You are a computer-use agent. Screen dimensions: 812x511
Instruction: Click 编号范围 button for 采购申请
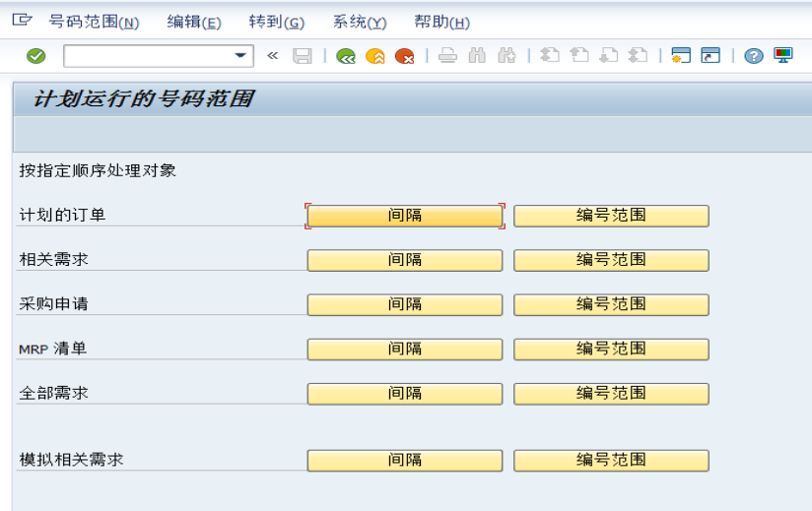pyautogui.click(x=611, y=304)
